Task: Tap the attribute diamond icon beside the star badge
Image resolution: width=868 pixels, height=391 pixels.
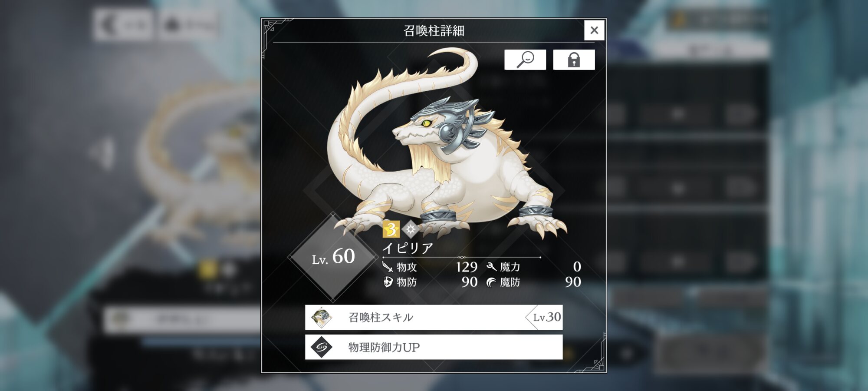Action: coord(411,229)
